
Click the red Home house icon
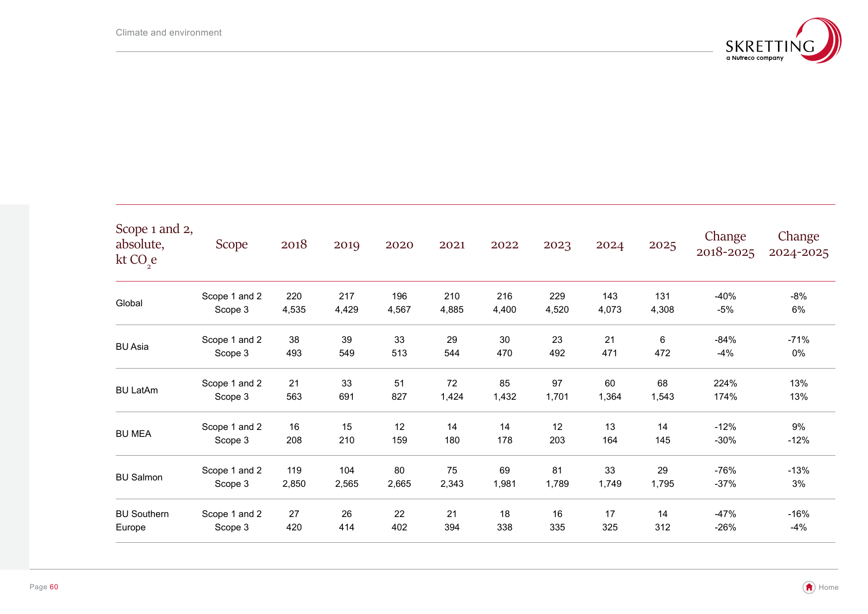coord(809,587)
